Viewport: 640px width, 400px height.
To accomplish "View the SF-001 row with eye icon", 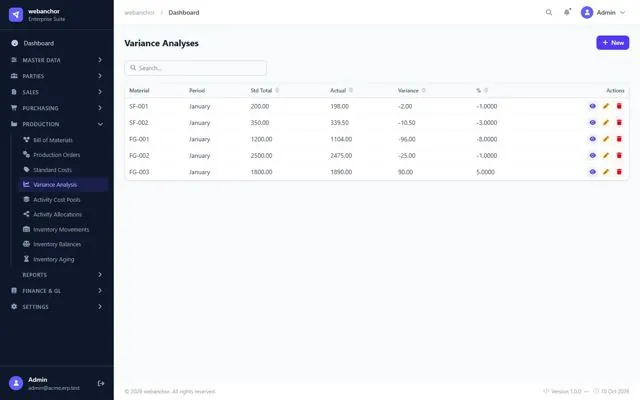I will point(593,106).
